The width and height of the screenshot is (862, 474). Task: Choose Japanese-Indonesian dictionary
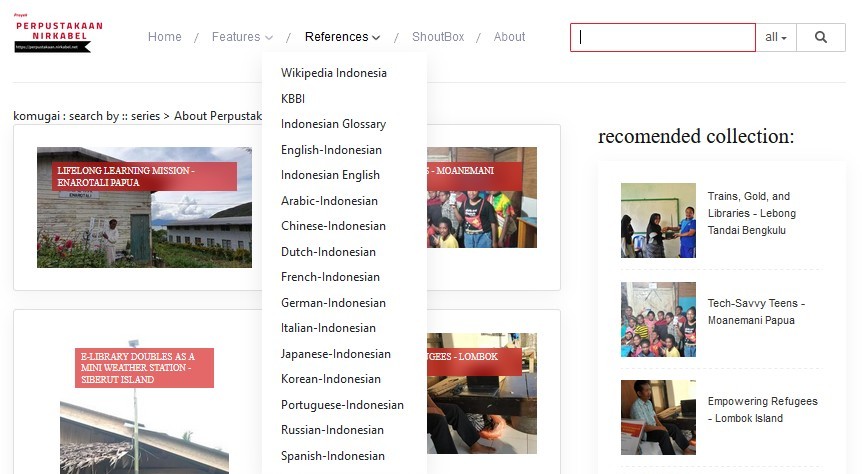(335, 354)
